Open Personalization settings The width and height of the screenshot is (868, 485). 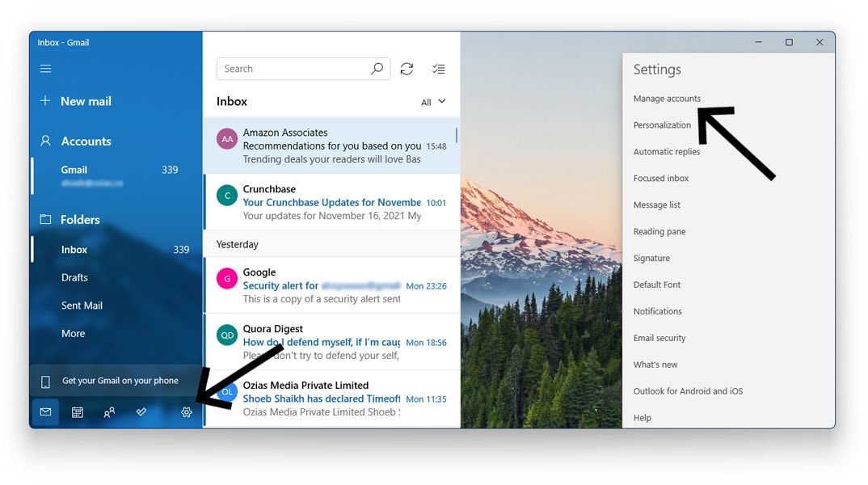(x=662, y=125)
